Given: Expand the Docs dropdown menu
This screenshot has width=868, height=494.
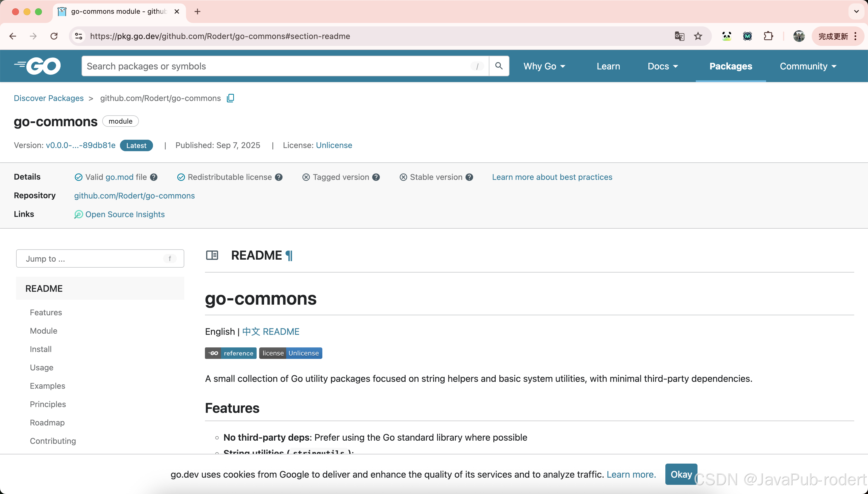Looking at the screenshot, I should [663, 66].
